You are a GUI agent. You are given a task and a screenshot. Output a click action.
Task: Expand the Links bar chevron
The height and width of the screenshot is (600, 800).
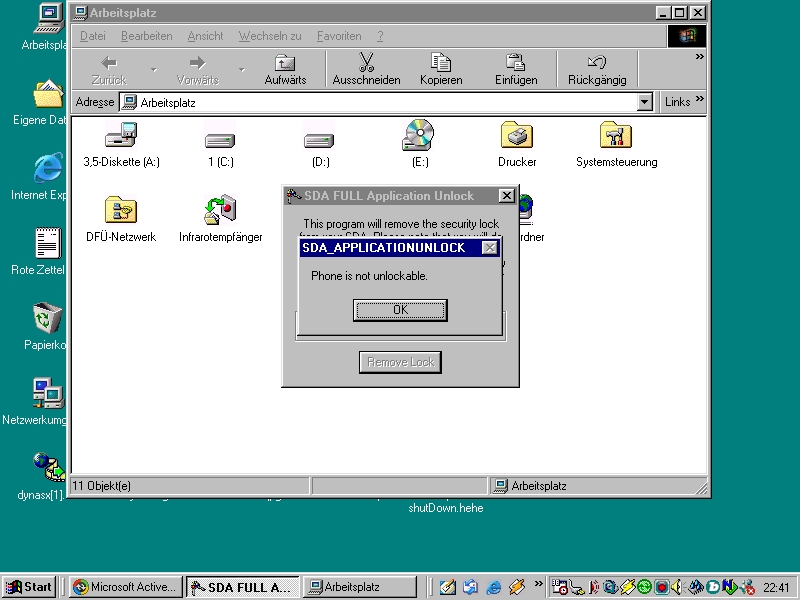tap(699, 98)
